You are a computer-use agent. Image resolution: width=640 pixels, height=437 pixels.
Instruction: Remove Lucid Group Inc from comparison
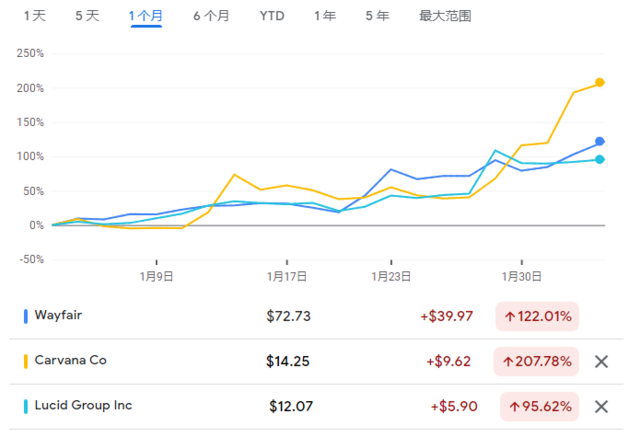(601, 406)
